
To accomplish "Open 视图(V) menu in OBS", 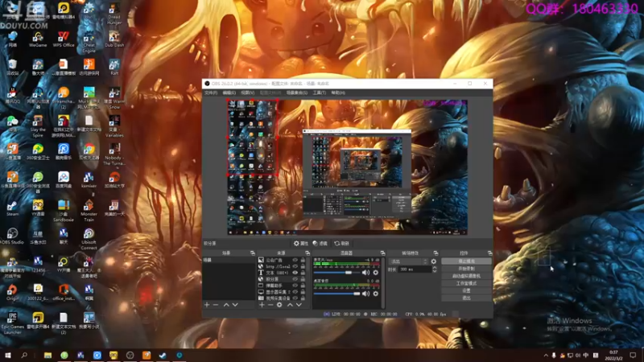I will click(x=248, y=93).
